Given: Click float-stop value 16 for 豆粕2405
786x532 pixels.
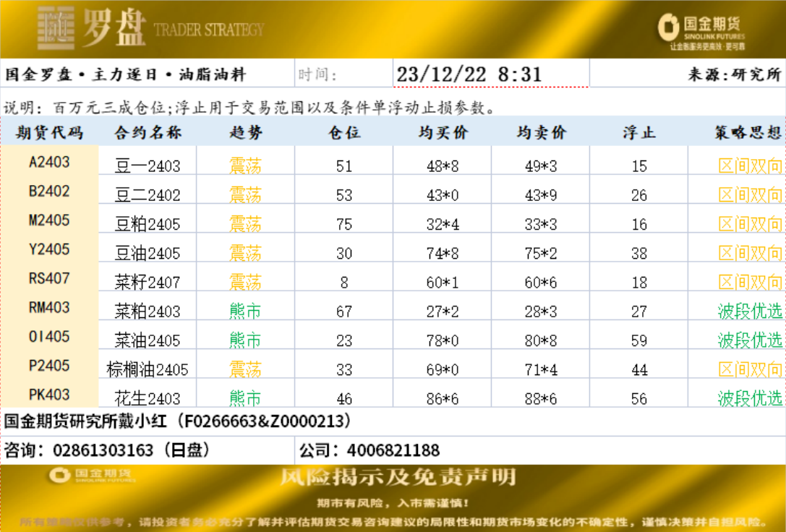Looking at the screenshot, I should coord(639,224).
